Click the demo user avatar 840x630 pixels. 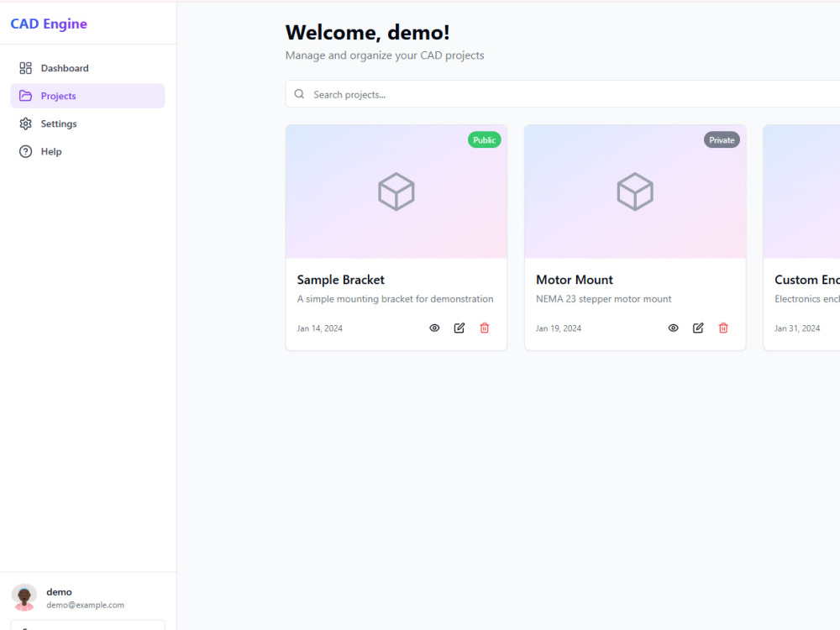point(24,597)
